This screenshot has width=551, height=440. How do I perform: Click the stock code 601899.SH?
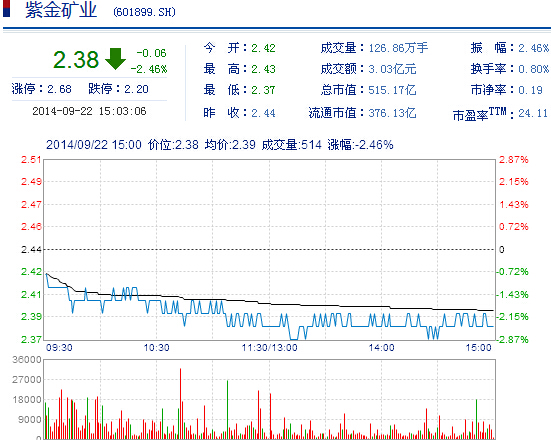(144, 12)
